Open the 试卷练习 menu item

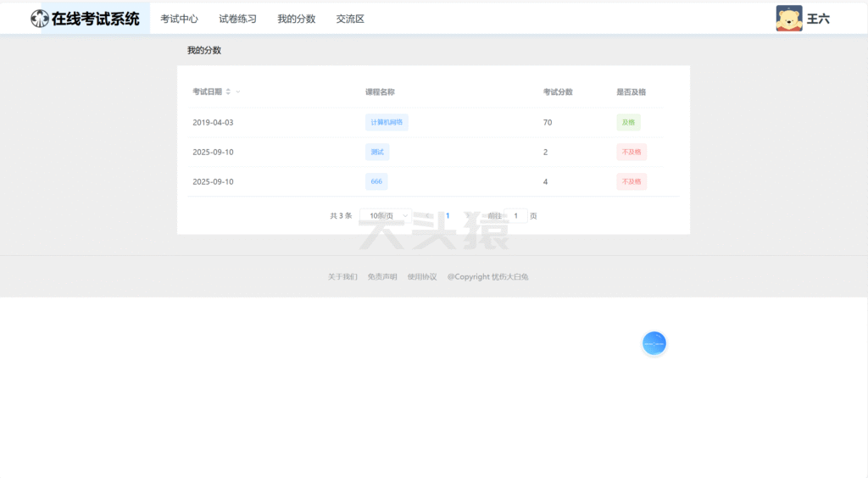coord(237,19)
